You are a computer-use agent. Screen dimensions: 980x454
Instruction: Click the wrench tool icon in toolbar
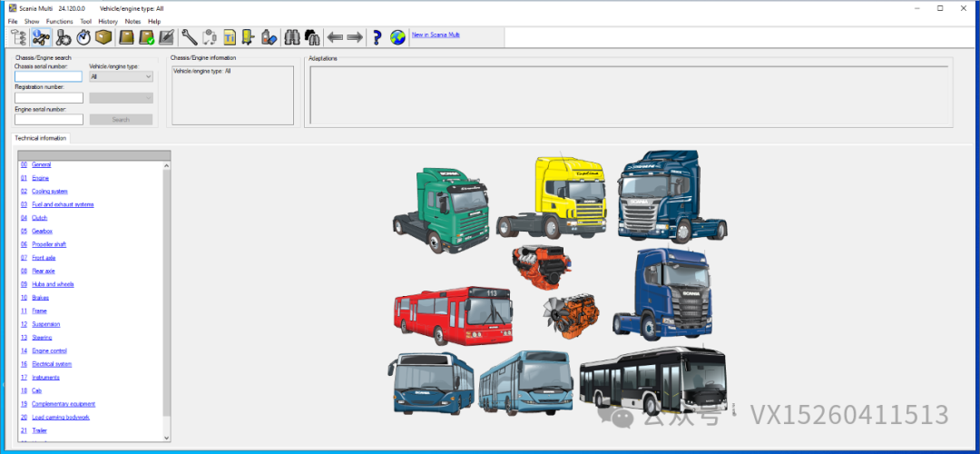[189, 37]
